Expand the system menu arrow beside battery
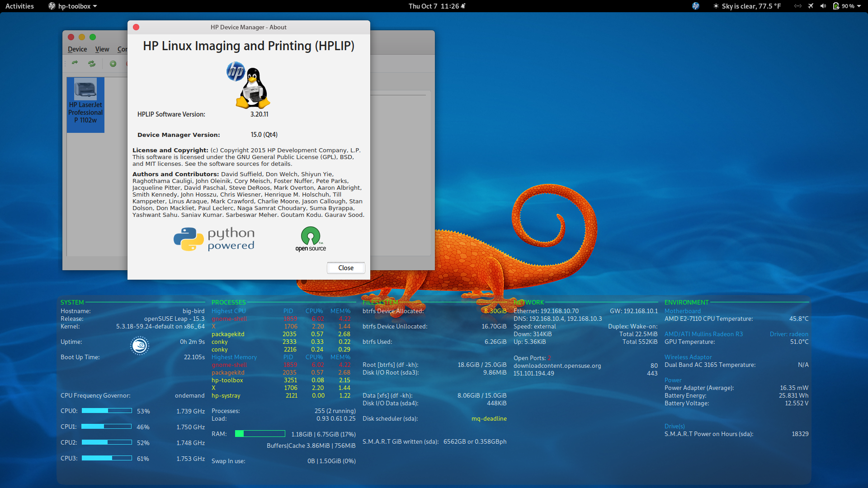The image size is (868, 488). pos(859,6)
